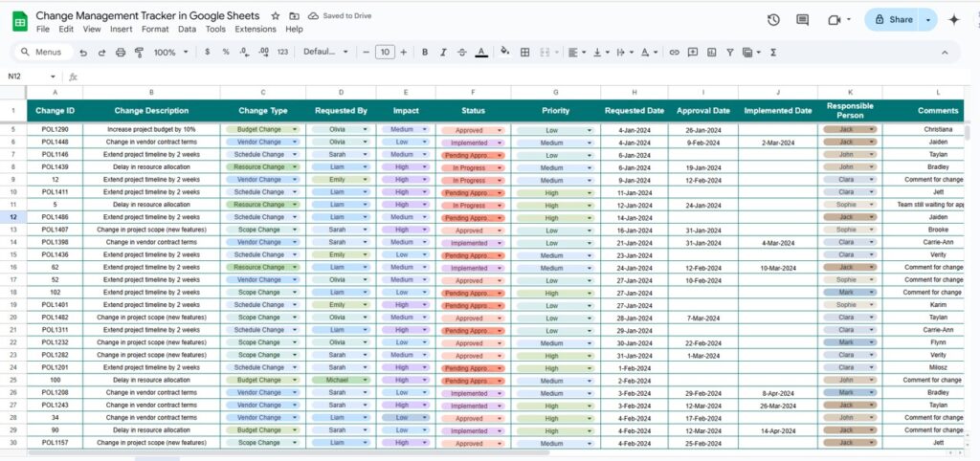
Task: Open the zoom 100% dropdown
Action: [170, 53]
